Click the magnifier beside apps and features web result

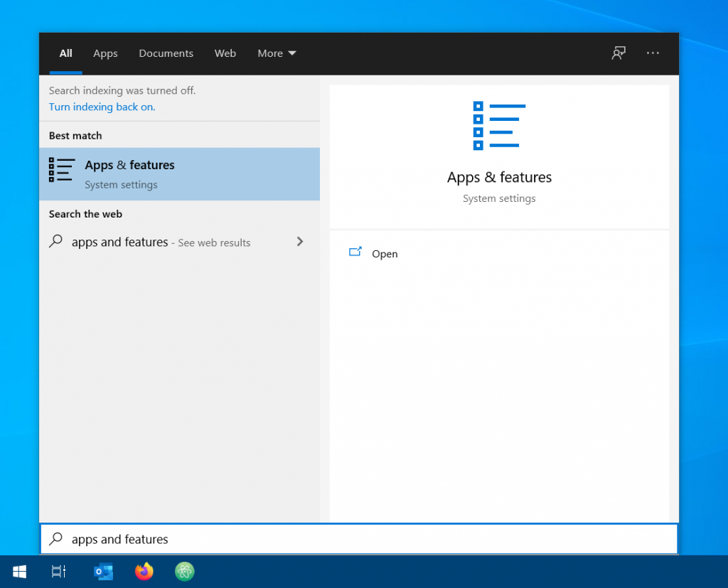click(57, 242)
